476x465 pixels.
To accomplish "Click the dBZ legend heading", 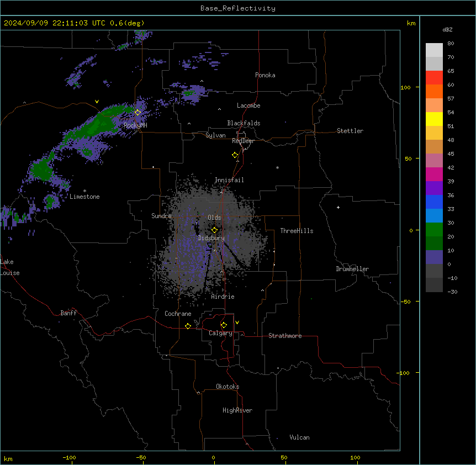I will tap(447, 29).
